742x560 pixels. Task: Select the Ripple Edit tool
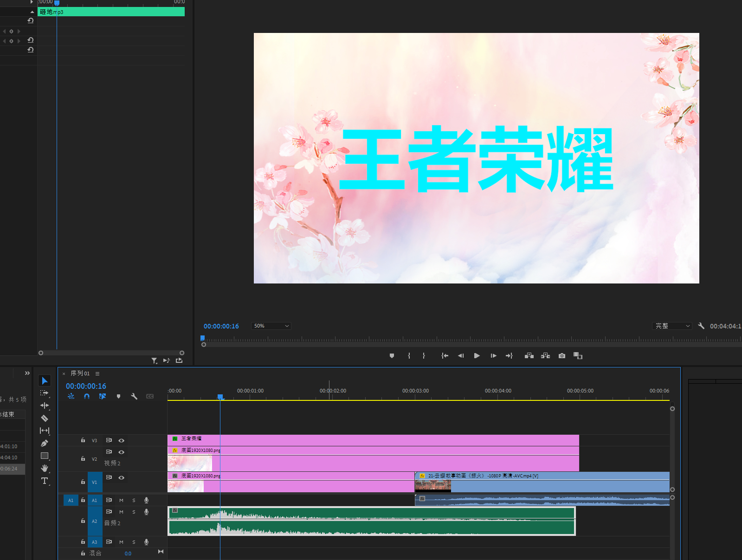click(45, 406)
